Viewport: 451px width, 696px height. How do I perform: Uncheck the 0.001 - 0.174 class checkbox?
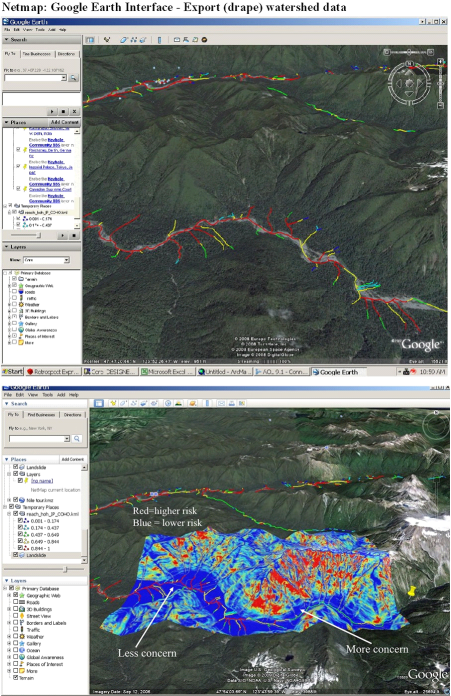tap(20, 521)
